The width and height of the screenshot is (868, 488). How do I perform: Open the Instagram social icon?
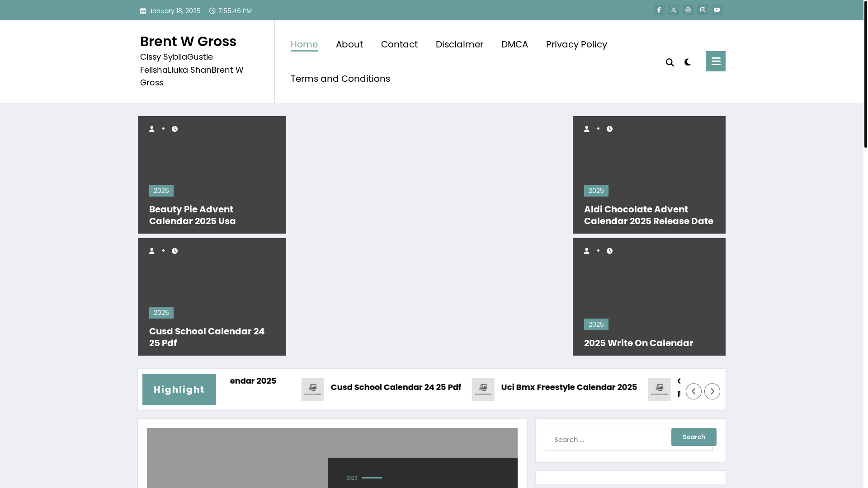[703, 10]
